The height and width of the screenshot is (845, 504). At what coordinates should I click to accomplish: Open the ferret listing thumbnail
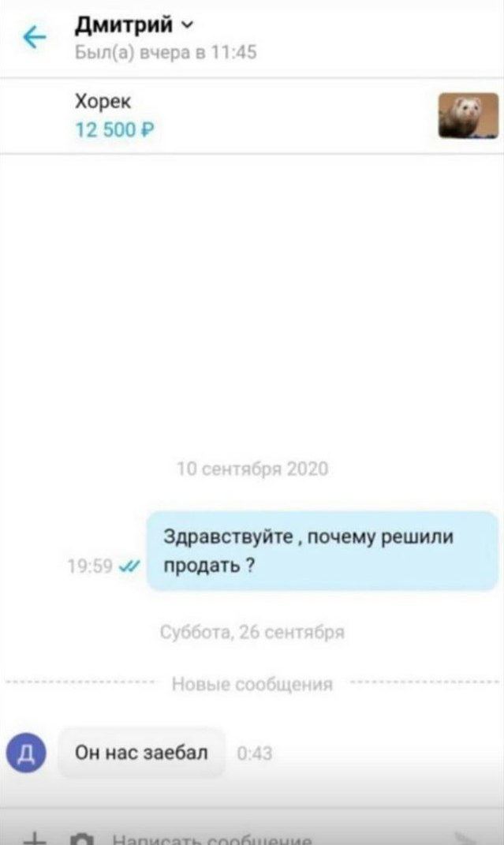click(x=468, y=115)
